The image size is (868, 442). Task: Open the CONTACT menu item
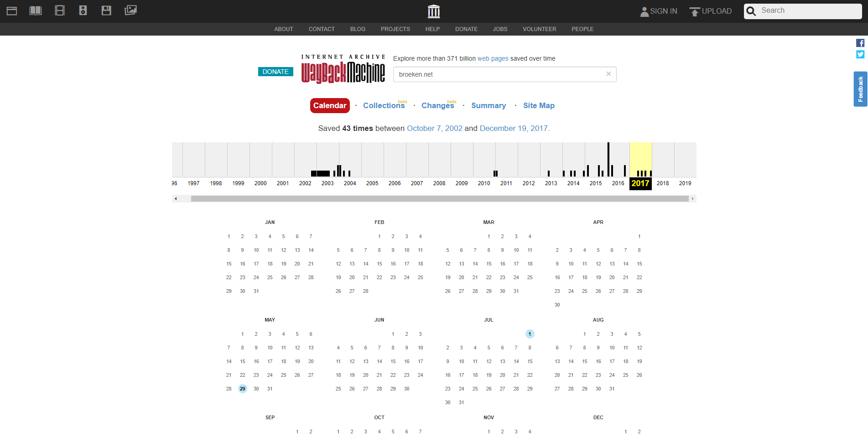(322, 29)
